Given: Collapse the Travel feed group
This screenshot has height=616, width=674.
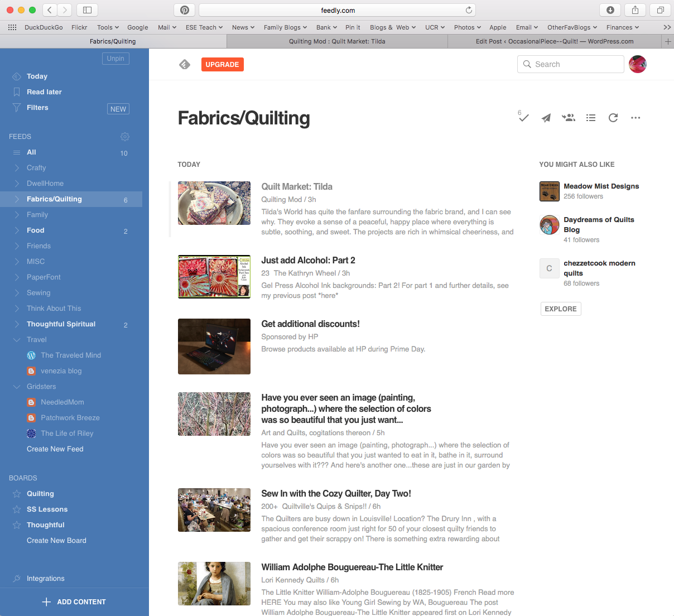Looking at the screenshot, I should (17, 339).
